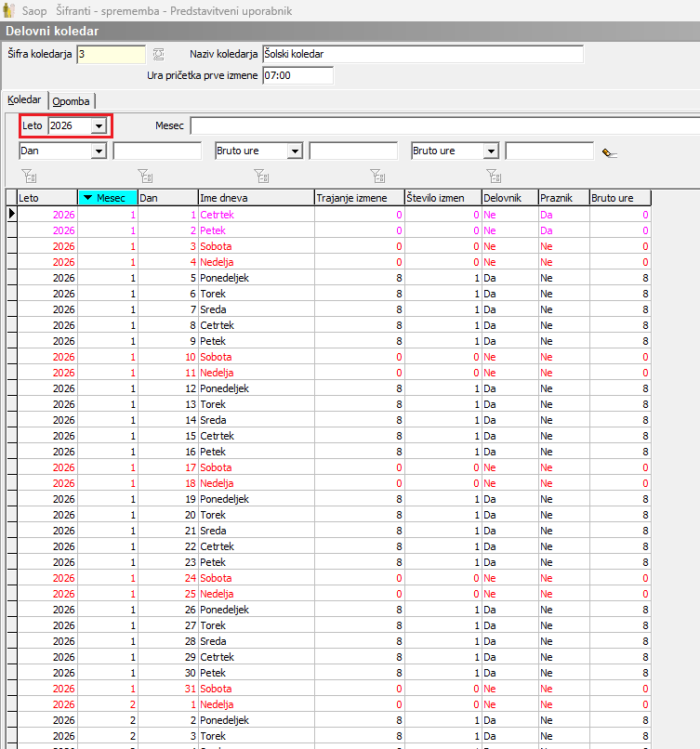700x749 pixels.
Task: Click the Delovnik Da cell for January 5
Action: click(x=509, y=278)
